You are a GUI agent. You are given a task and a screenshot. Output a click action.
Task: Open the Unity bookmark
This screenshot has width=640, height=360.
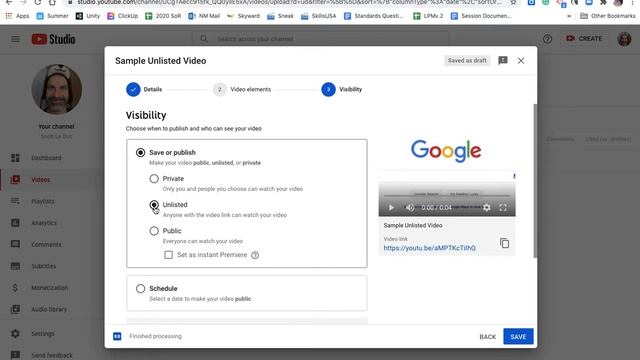click(x=88, y=16)
